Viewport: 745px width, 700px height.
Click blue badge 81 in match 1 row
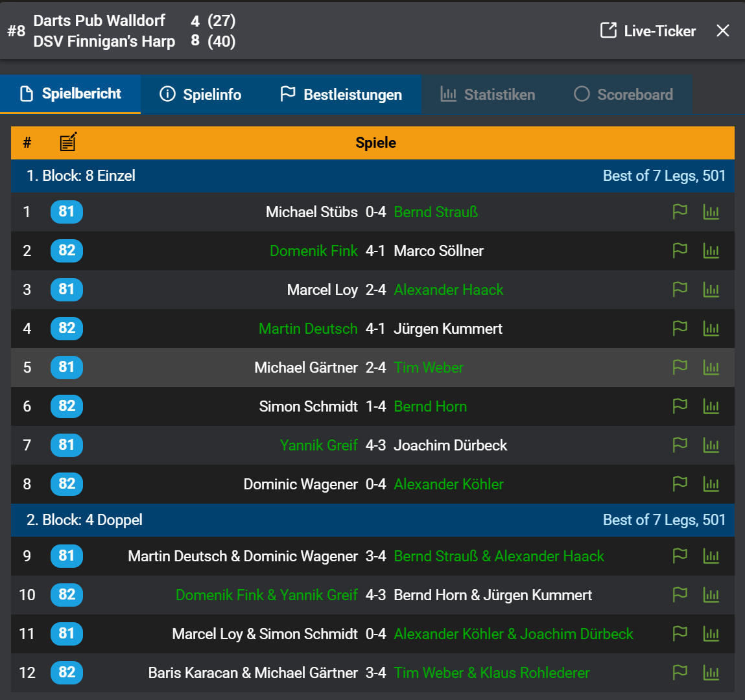point(67,212)
